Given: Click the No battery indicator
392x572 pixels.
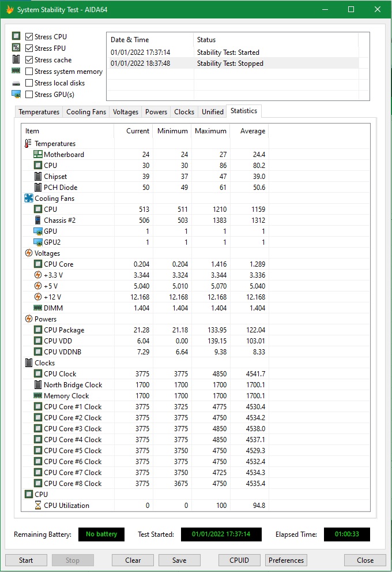Looking at the screenshot, I should coord(101,534).
